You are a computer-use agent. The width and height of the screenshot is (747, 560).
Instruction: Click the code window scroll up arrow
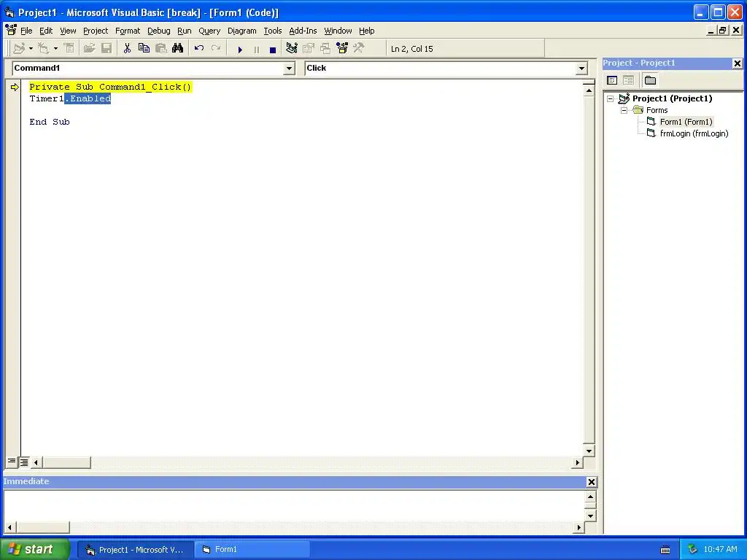(589, 90)
